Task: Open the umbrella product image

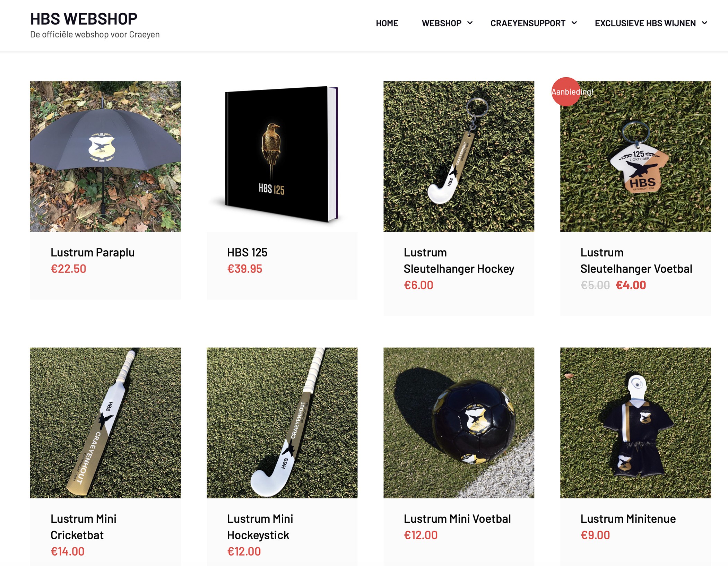Action: coord(105,156)
